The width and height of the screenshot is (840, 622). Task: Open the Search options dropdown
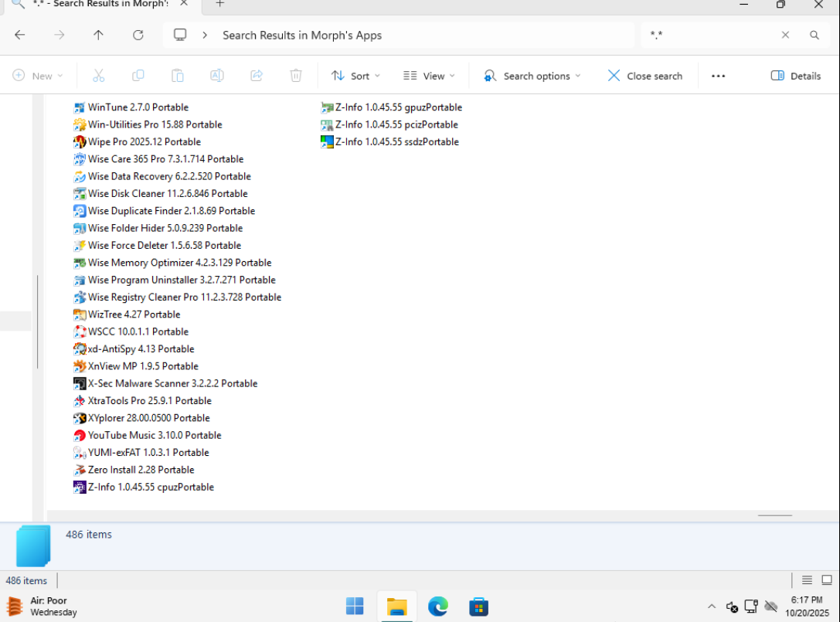coord(532,76)
